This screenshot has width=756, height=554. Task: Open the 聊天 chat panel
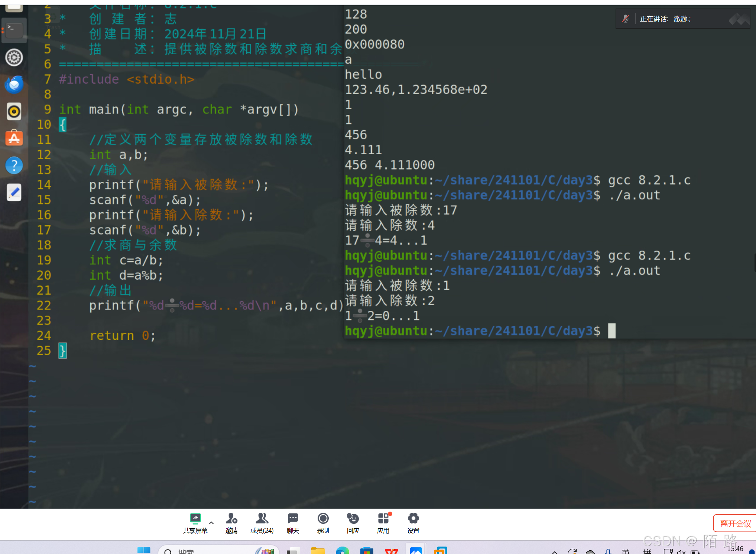[x=293, y=518]
